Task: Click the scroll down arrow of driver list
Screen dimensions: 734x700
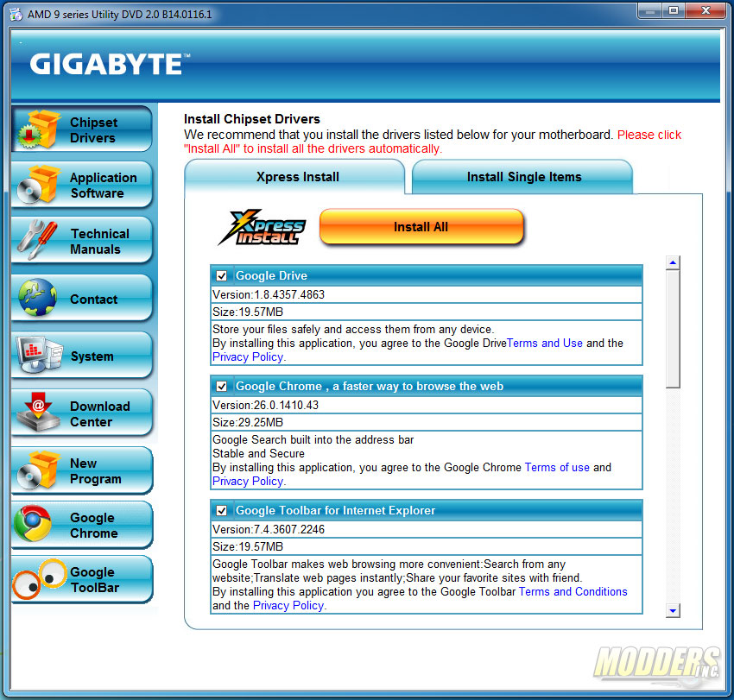Action: pos(673,610)
